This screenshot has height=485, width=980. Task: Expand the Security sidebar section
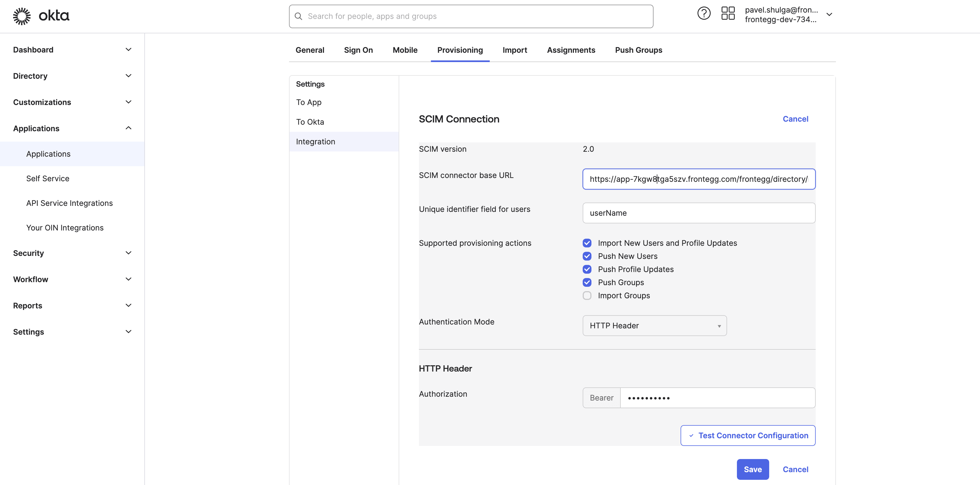pyautogui.click(x=72, y=253)
